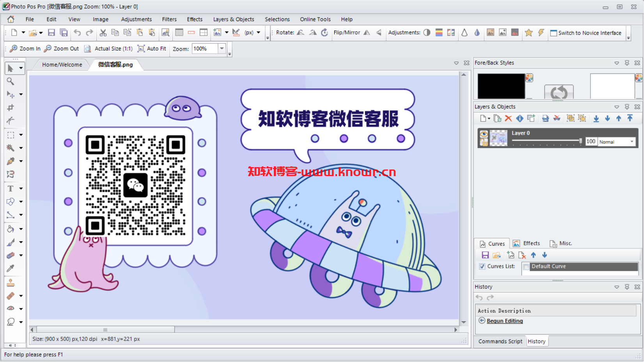Check the Default Curve checkbox
The width and height of the screenshot is (644, 362).
pos(526,267)
